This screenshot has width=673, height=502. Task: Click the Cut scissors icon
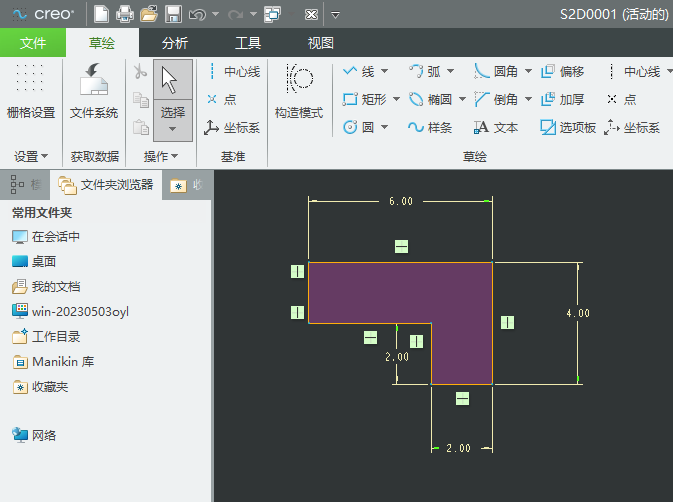[x=140, y=72]
